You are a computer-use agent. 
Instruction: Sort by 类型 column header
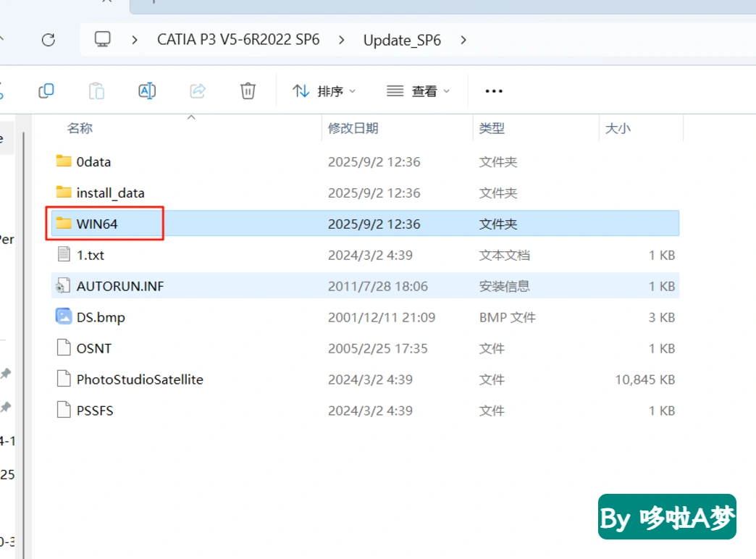[492, 128]
